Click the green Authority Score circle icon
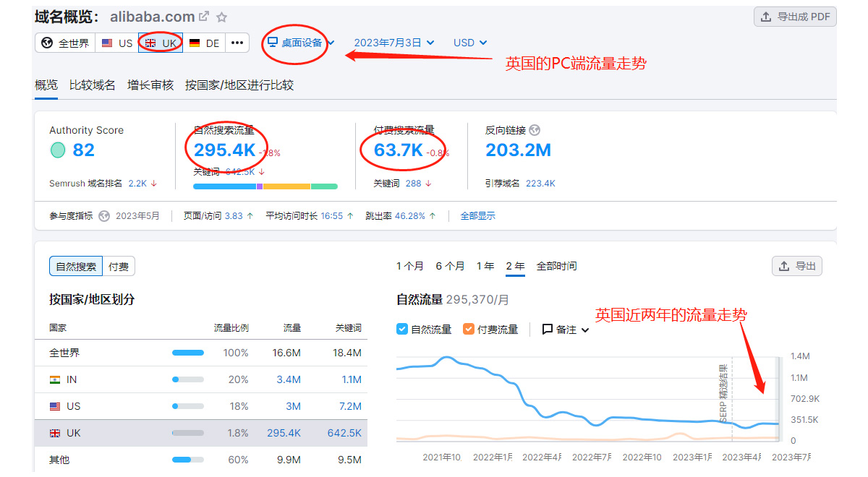Screen dimensions: 868x477 58,150
